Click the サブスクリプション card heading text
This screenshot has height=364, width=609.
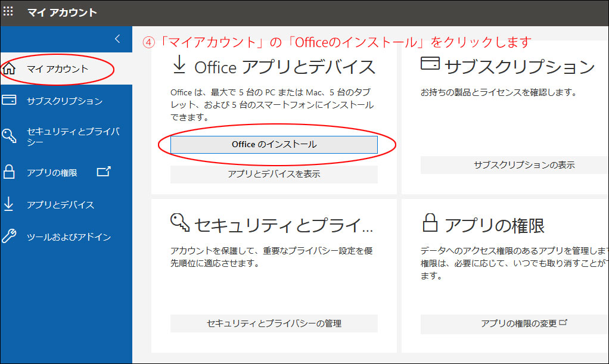(520, 67)
